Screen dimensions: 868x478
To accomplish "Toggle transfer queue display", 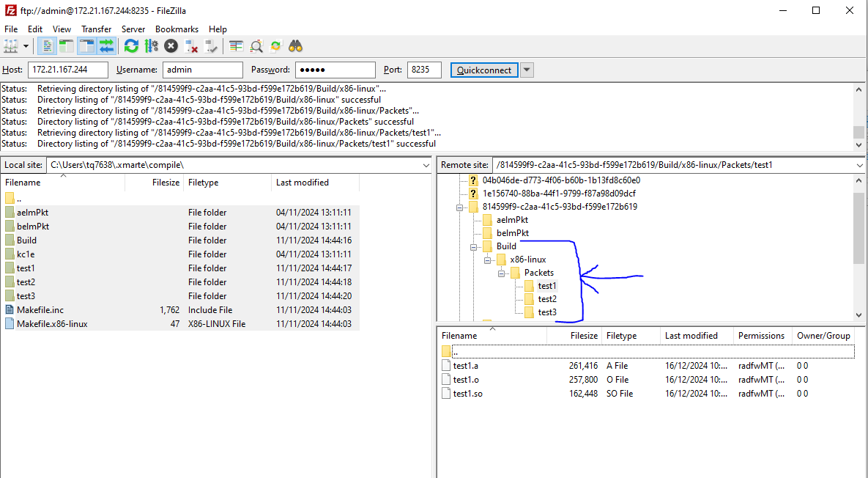I will [107, 46].
